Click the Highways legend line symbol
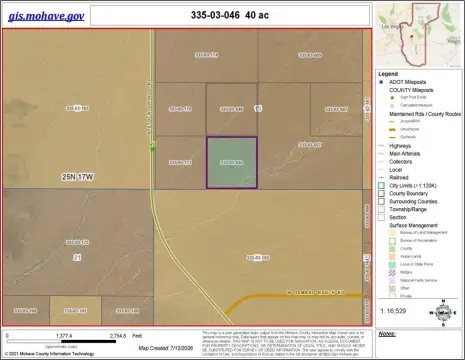 coord(381,146)
